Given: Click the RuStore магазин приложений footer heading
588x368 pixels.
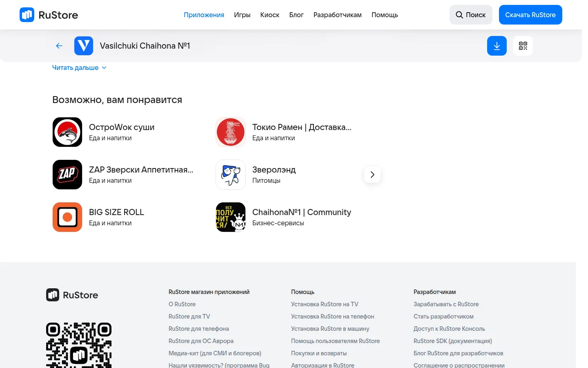Looking at the screenshot, I should 209,292.
